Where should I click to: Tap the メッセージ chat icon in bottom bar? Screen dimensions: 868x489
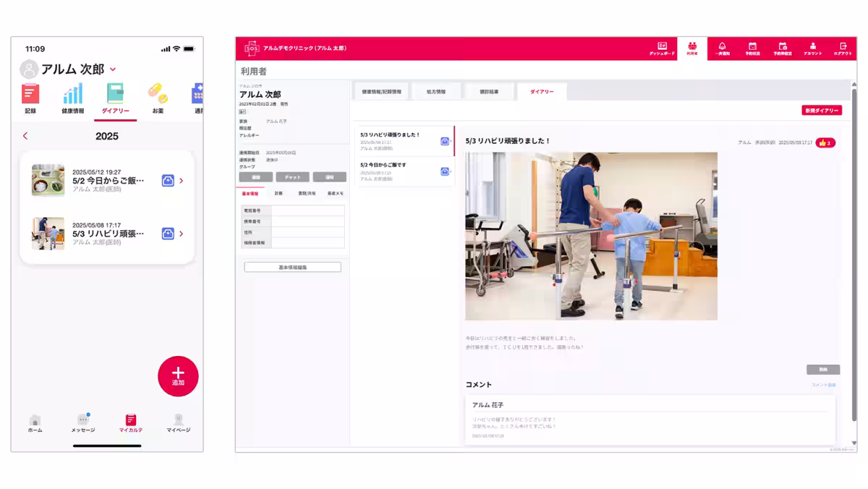click(82, 421)
